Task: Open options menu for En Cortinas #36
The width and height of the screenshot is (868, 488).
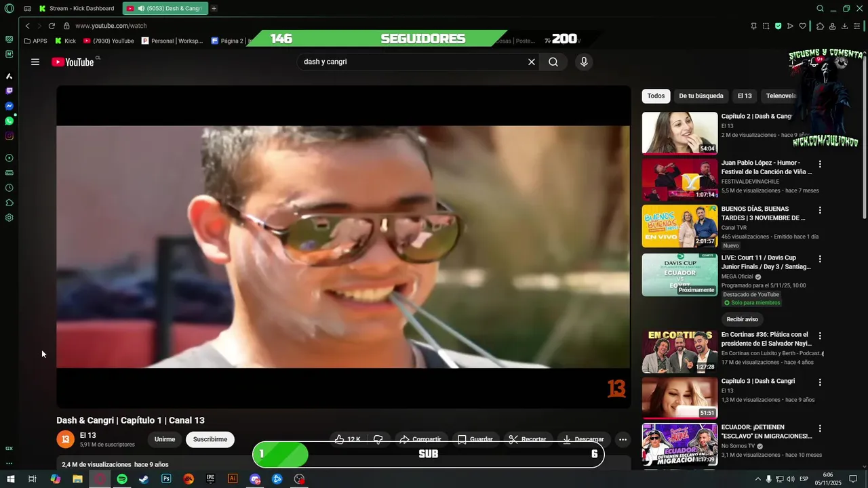Action: click(x=820, y=335)
